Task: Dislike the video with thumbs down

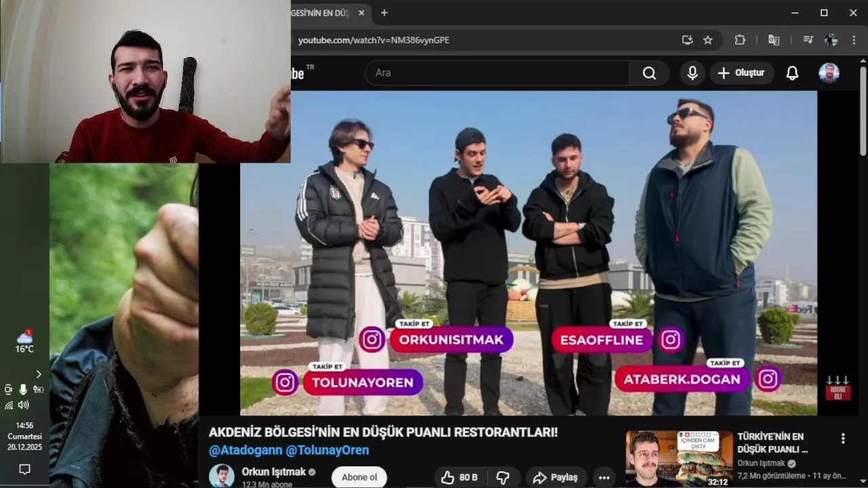Action: (502, 478)
